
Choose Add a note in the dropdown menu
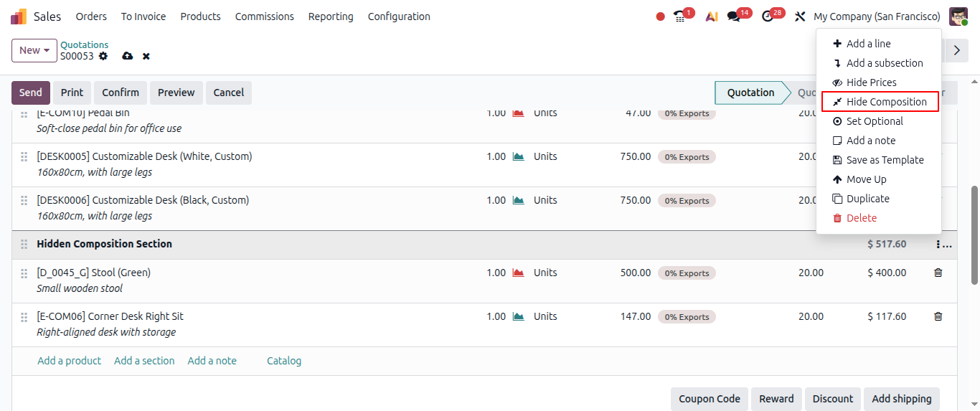878,141
